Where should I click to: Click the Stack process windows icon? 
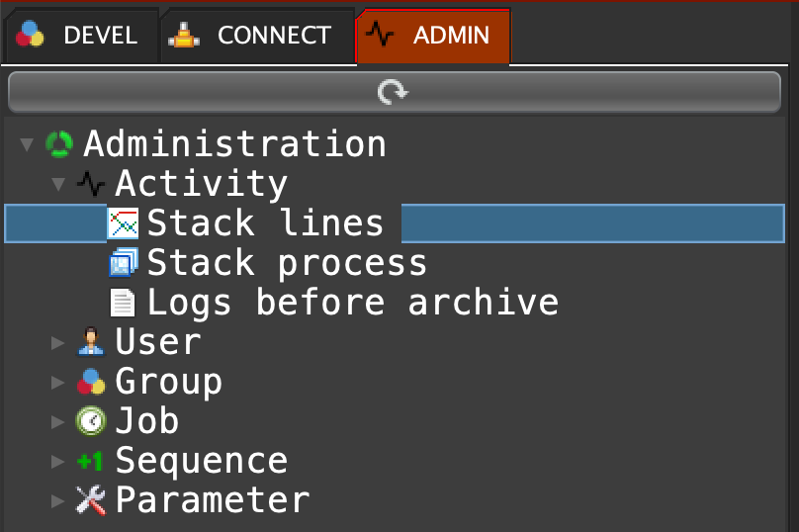pos(123,263)
